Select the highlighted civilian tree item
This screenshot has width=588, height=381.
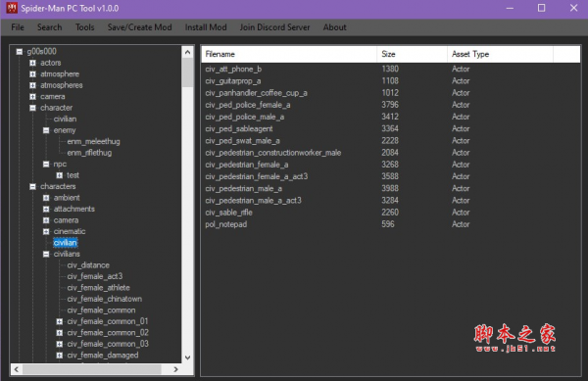click(x=66, y=243)
